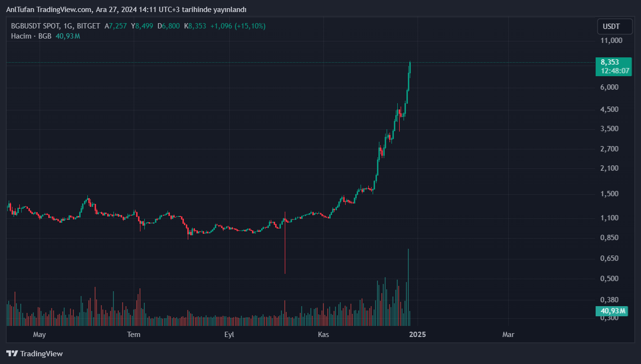Click the 11,000 price axis level
Viewport: 641px width, 364px height.
(x=611, y=40)
